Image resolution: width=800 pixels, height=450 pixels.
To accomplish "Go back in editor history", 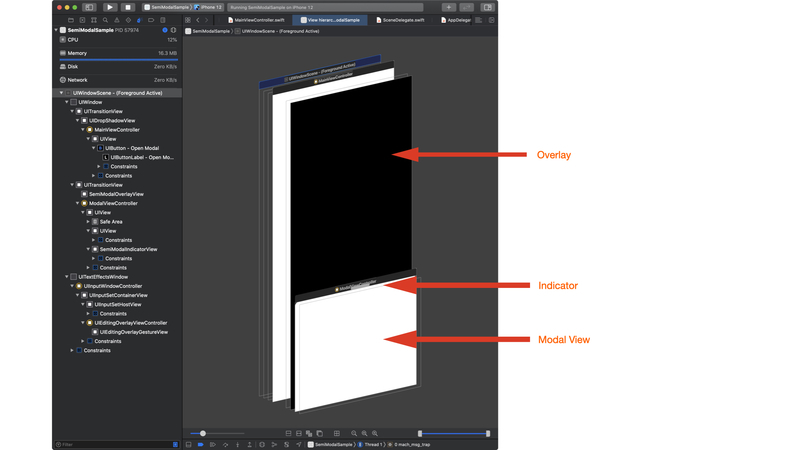I will (x=198, y=20).
